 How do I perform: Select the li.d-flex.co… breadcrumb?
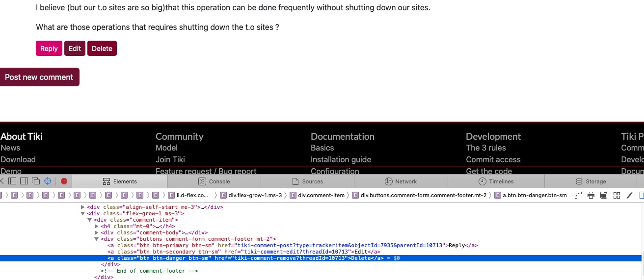click(x=188, y=195)
